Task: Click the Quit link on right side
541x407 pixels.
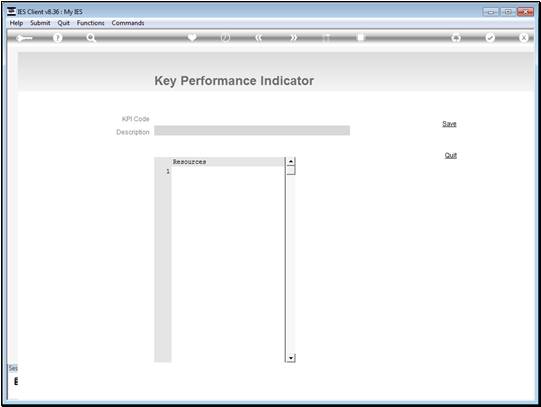Action: coord(451,155)
